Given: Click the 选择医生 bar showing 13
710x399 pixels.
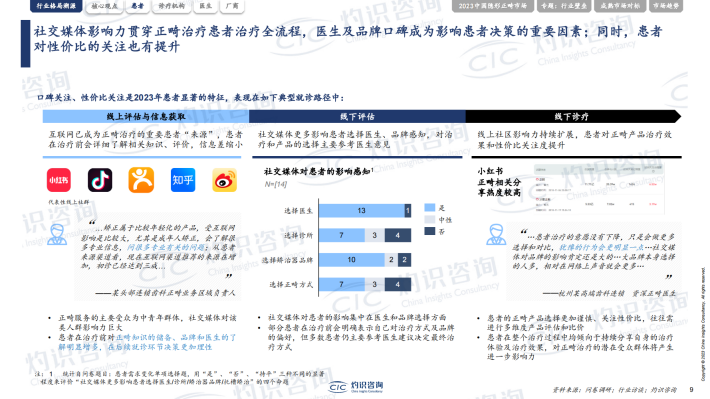Looking at the screenshot, I should [x=362, y=211].
